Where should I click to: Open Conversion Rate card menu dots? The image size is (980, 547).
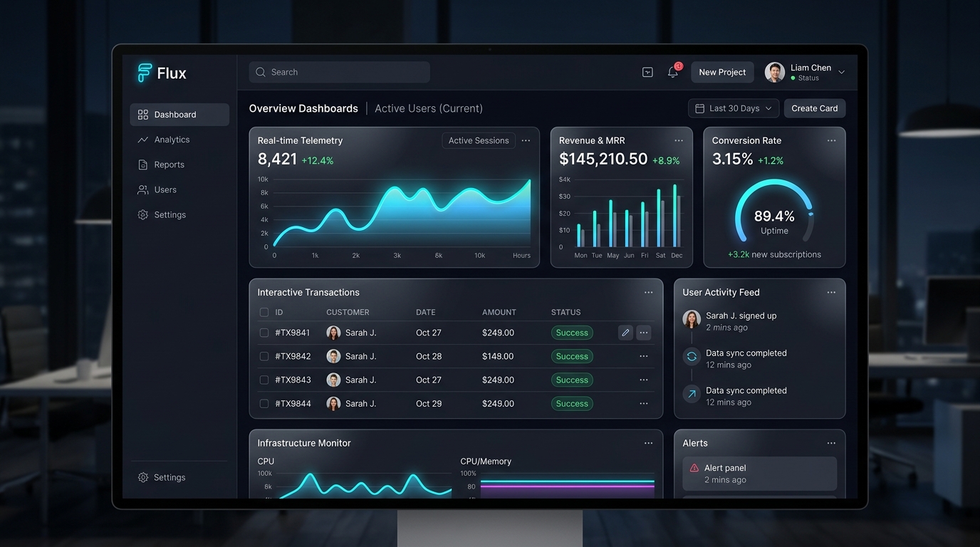831,140
